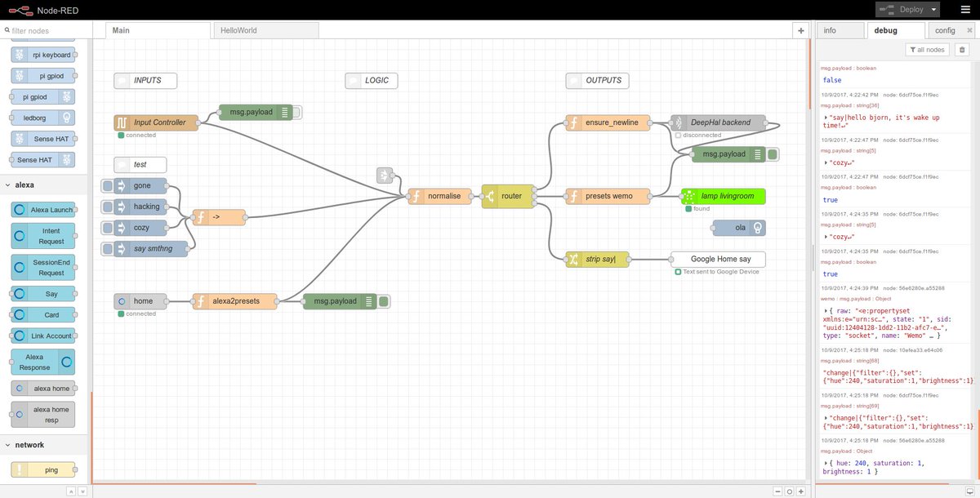Select the ledborg palette node
This screenshot has width=980, height=498.
43,118
